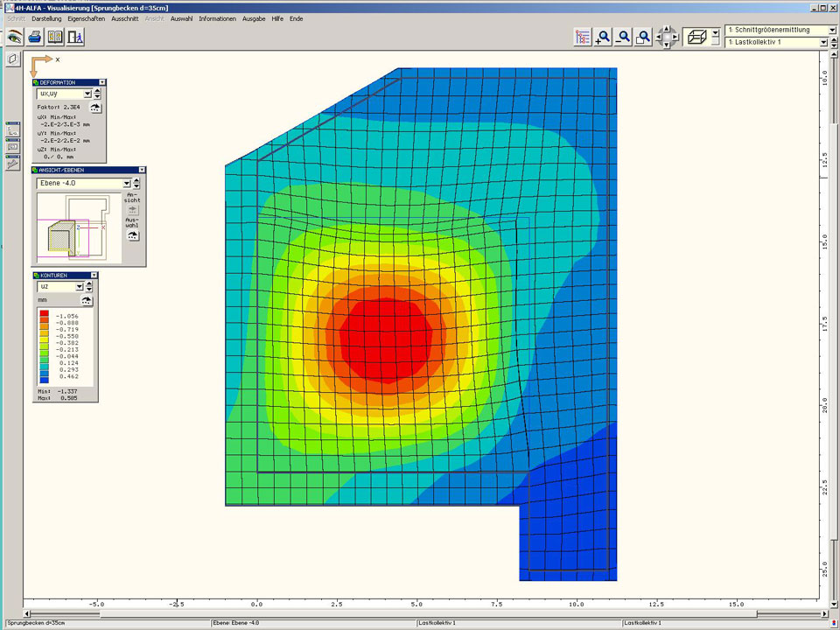The image size is (840, 630).
Task: Open the ux,uy deformation dropdown
Action: coord(87,94)
